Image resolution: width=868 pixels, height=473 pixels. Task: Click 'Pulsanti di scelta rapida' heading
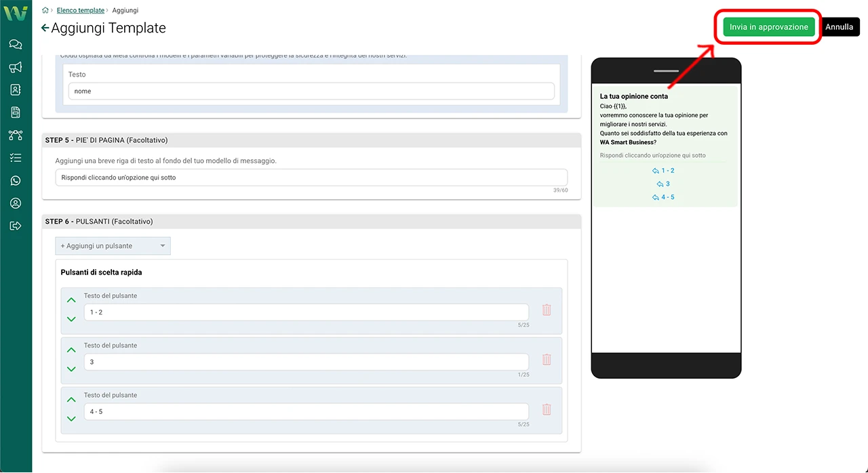(101, 272)
